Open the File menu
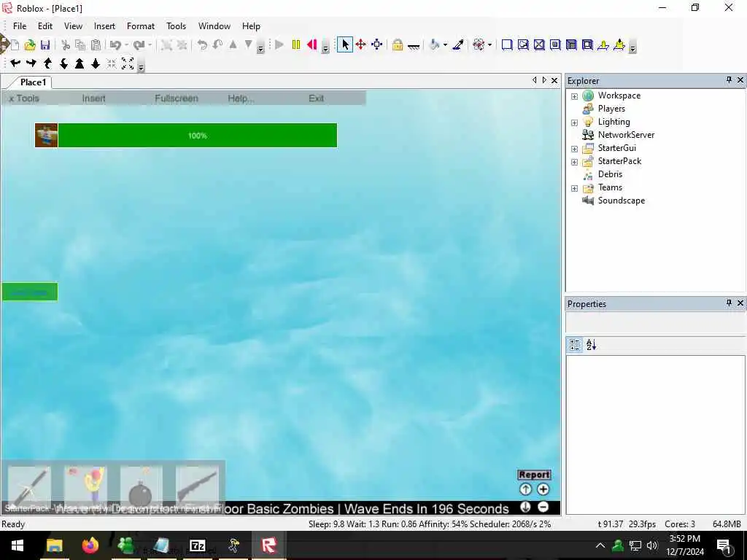Screen dimensions: 747x560 point(20,26)
